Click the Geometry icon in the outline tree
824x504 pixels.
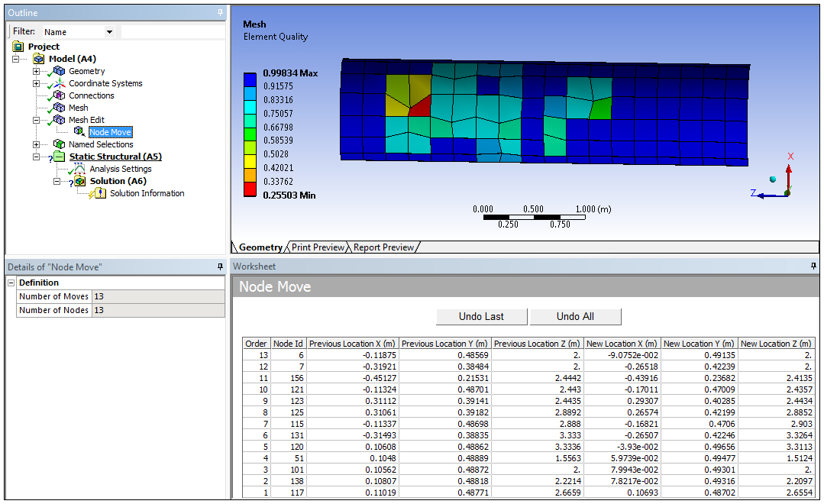[59, 71]
